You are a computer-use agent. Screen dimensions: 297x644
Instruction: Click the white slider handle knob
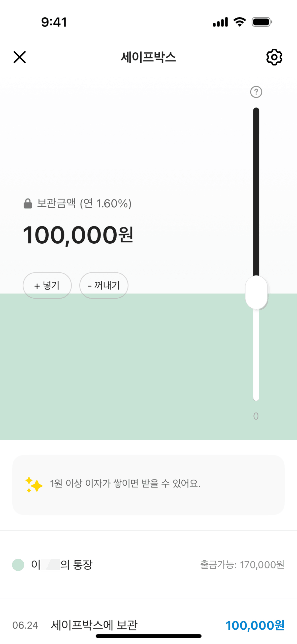click(x=256, y=293)
